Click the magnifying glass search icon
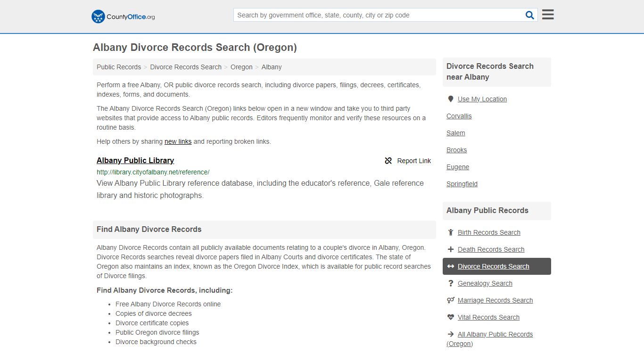The image size is (644, 362). (x=530, y=15)
